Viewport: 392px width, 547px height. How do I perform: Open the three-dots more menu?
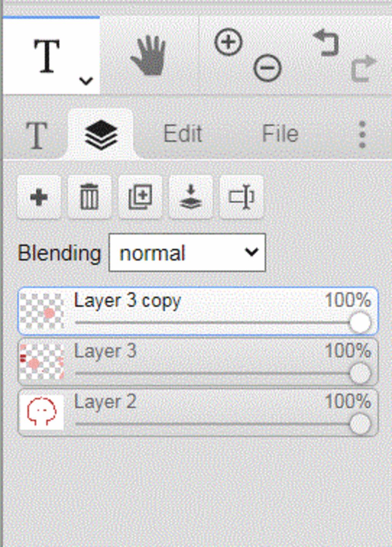pyautogui.click(x=362, y=134)
